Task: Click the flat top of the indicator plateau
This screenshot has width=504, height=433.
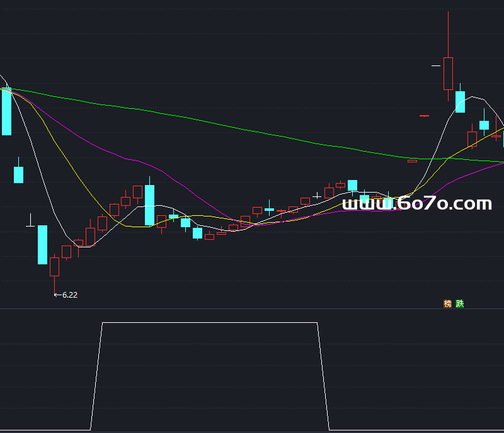Action: tap(208, 323)
